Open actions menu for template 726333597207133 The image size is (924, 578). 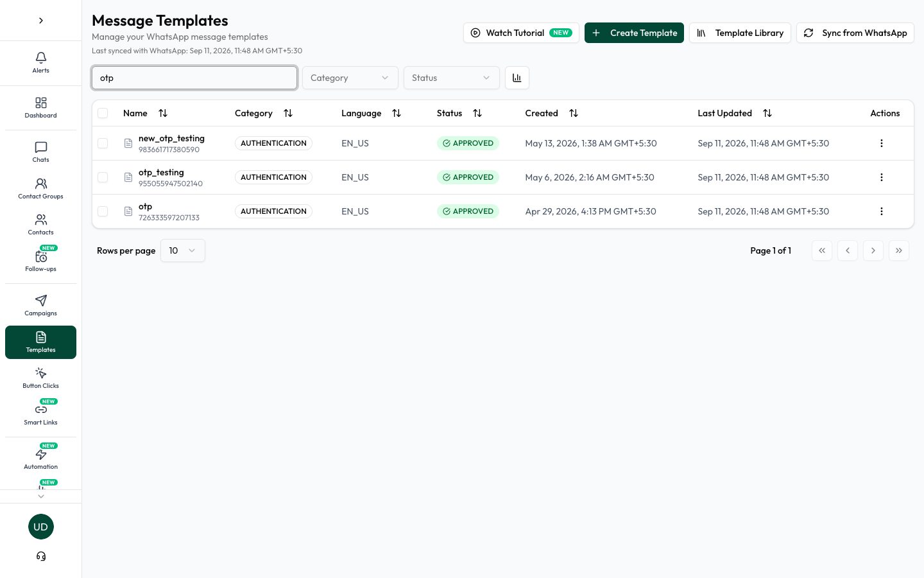(x=882, y=211)
